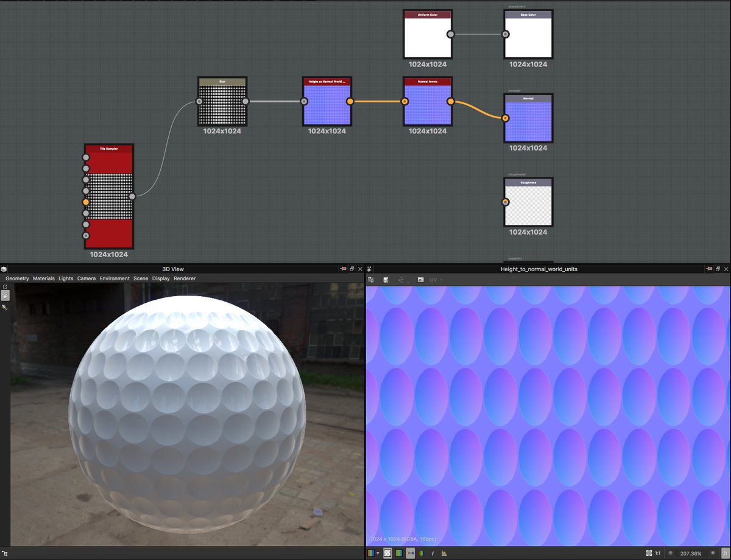Open the Environment menu in 3D View
This screenshot has width=731, height=560.
pyautogui.click(x=115, y=278)
